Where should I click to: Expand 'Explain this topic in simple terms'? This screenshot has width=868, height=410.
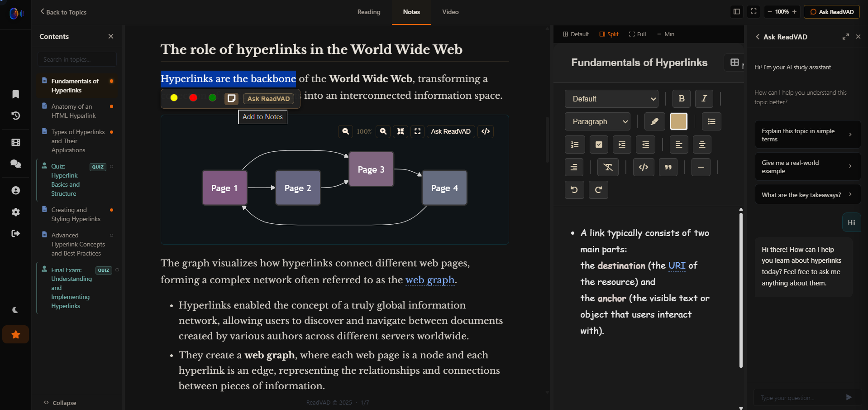click(x=807, y=135)
